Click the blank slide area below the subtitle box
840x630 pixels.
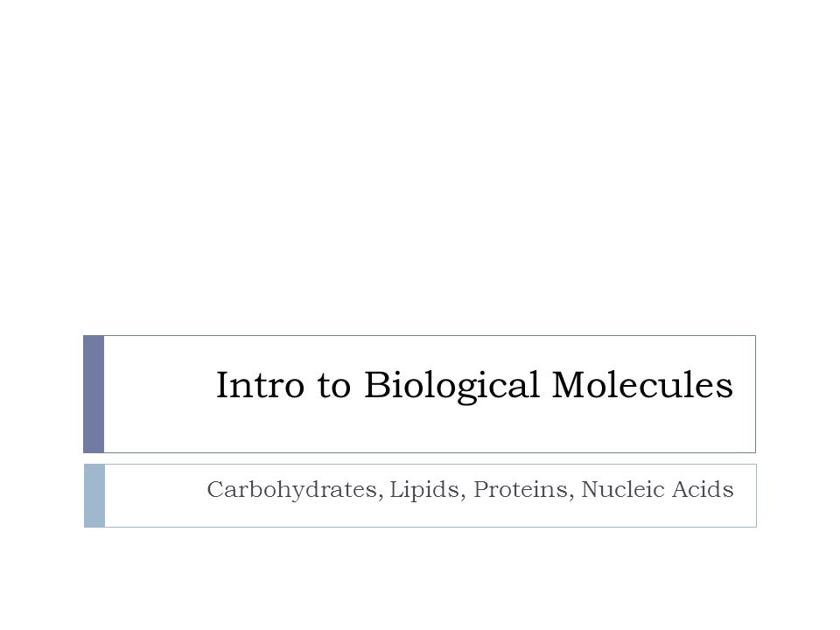click(420, 578)
